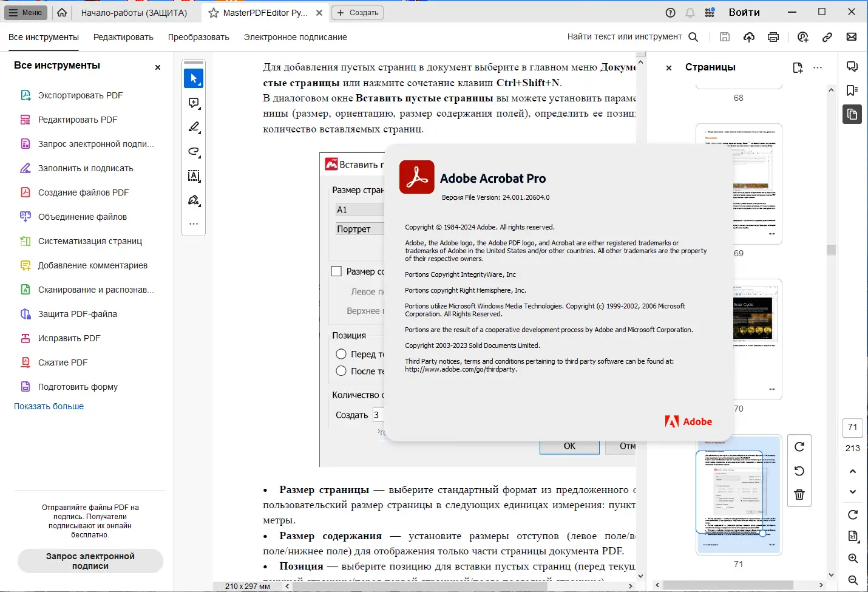Open the Портрет orientation dropdown
The width and height of the screenshot is (868, 592).
pos(359,228)
